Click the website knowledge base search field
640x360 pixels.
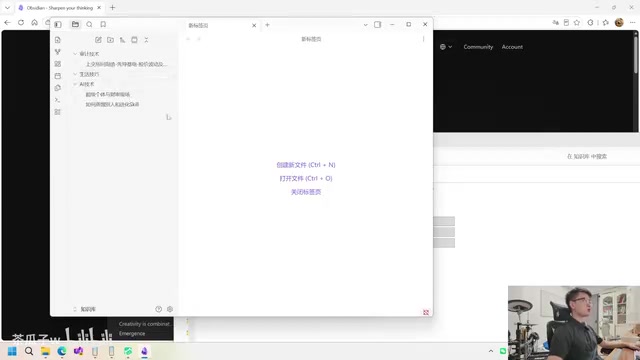tap(587, 156)
